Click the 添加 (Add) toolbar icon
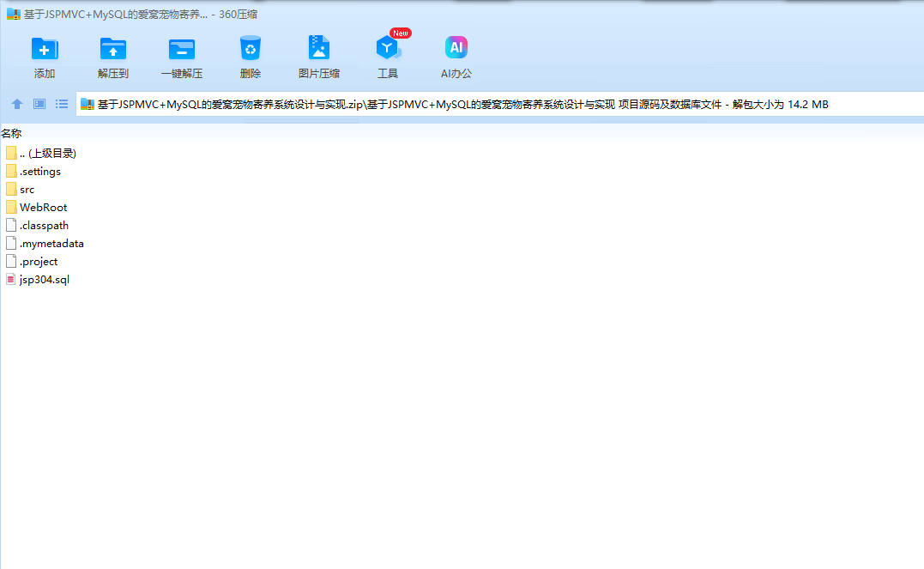 [x=45, y=49]
